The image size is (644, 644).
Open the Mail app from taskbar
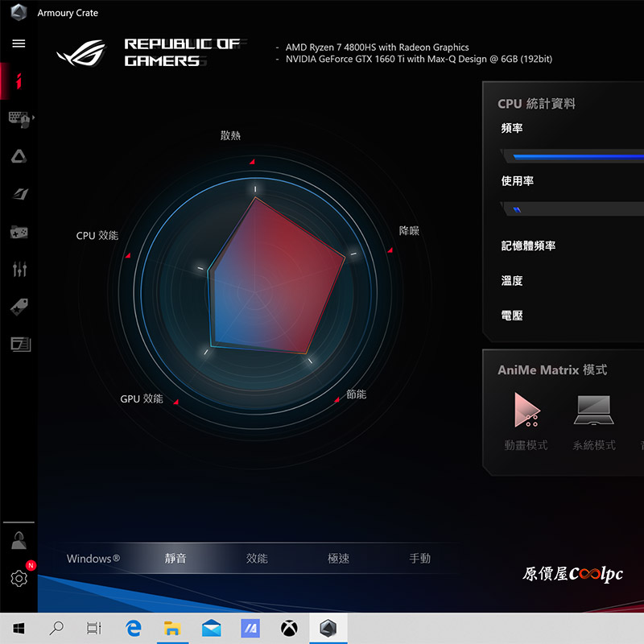pos(212,628)
